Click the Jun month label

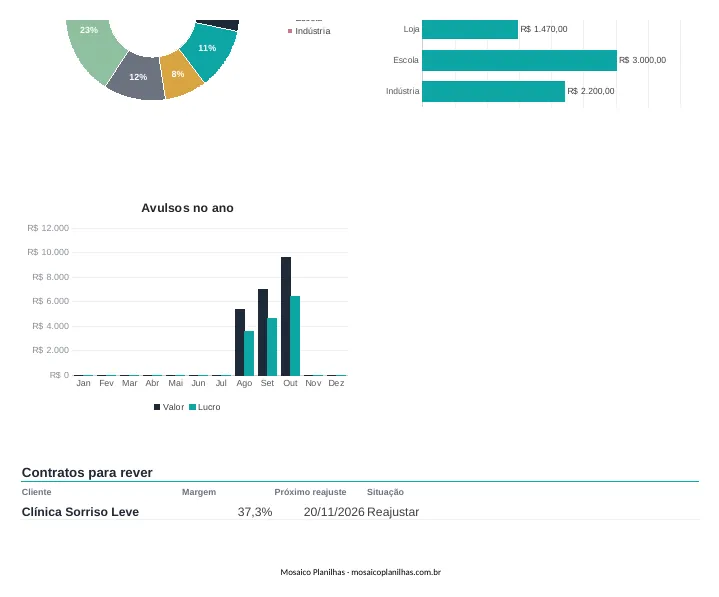[x=199, y=383]
